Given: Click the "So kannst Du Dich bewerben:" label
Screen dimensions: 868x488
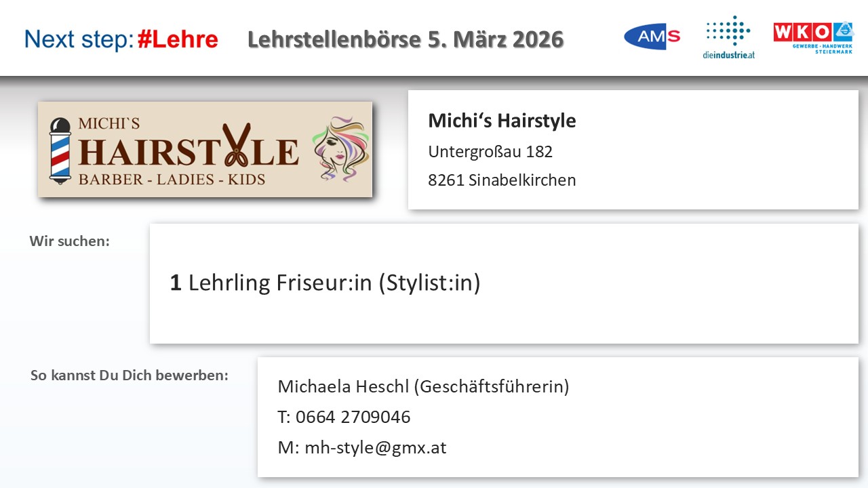Looking at the screenshot, I should [129, 375].
